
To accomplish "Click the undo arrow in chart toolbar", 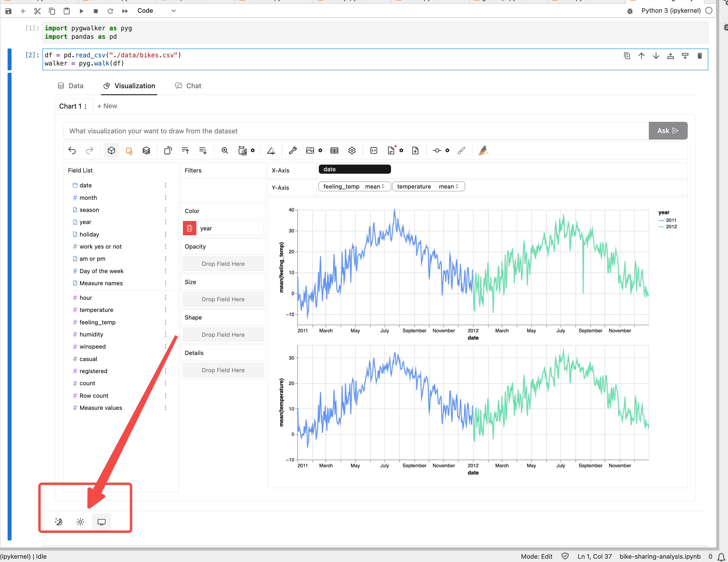I will click(72, 151).
